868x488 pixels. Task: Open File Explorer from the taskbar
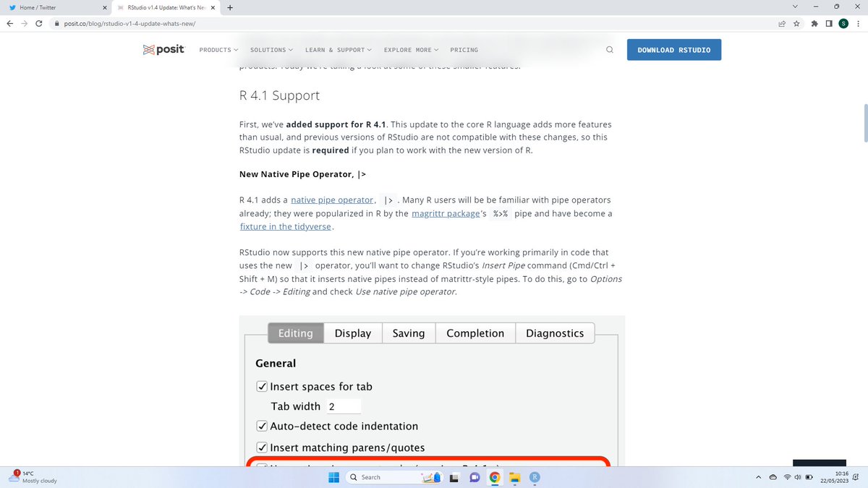tap(514, 477)
